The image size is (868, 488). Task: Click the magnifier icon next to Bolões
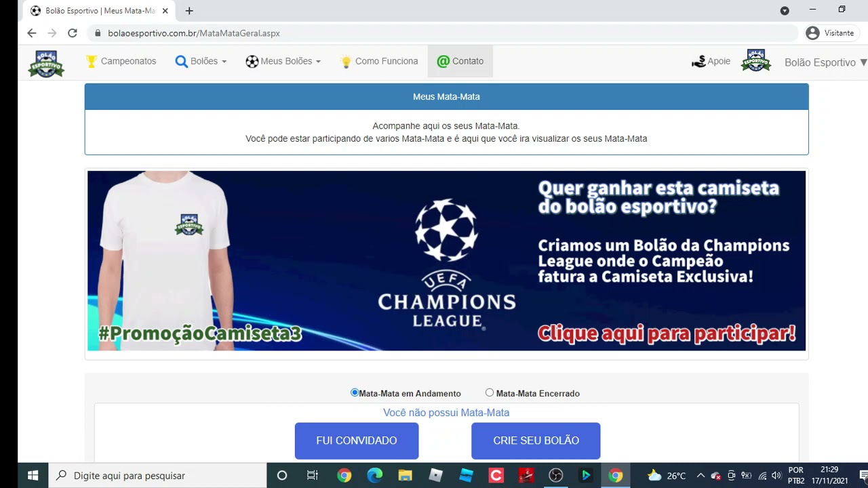[x=181, y=62]
